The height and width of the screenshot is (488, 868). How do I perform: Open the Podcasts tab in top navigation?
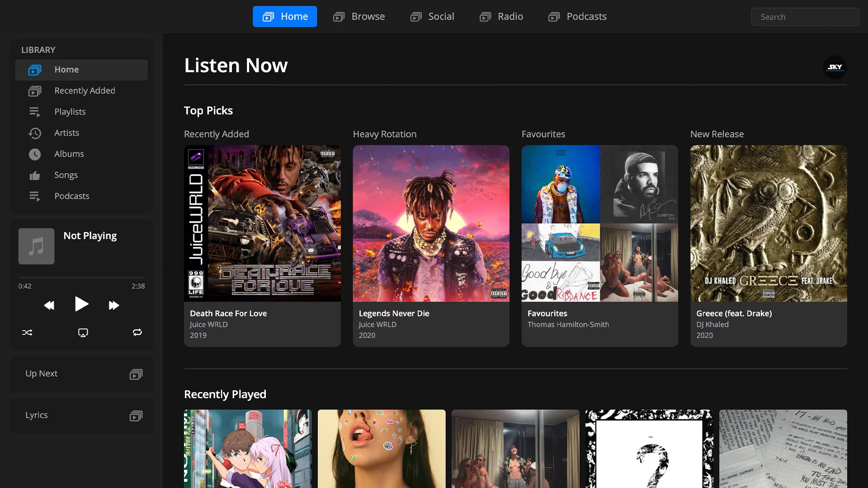577,17
